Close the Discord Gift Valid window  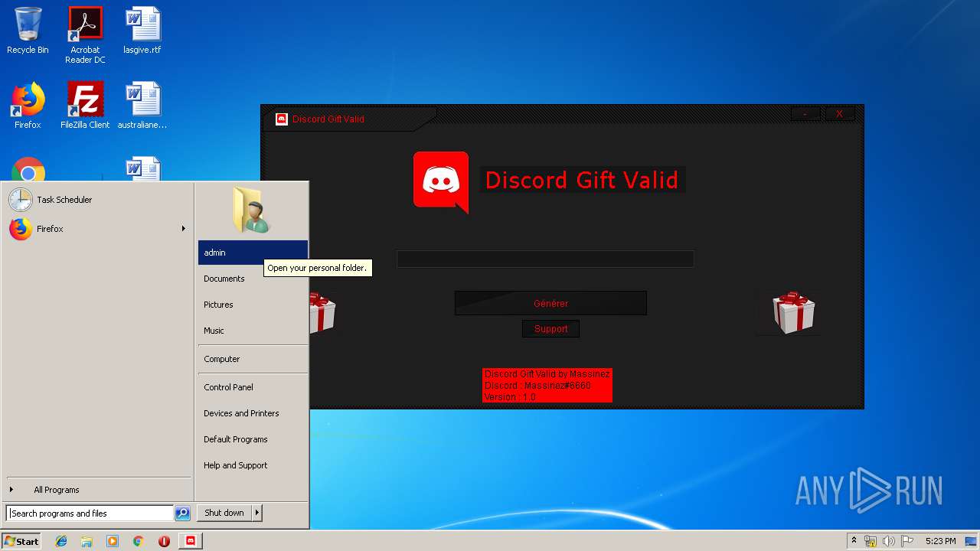(x=839, y=114)
